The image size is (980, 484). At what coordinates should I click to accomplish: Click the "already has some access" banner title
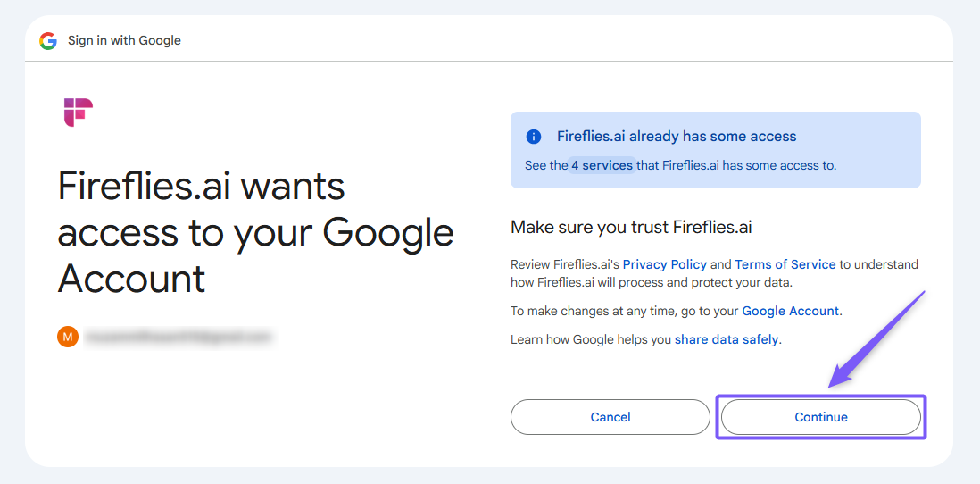pos(677,137)
